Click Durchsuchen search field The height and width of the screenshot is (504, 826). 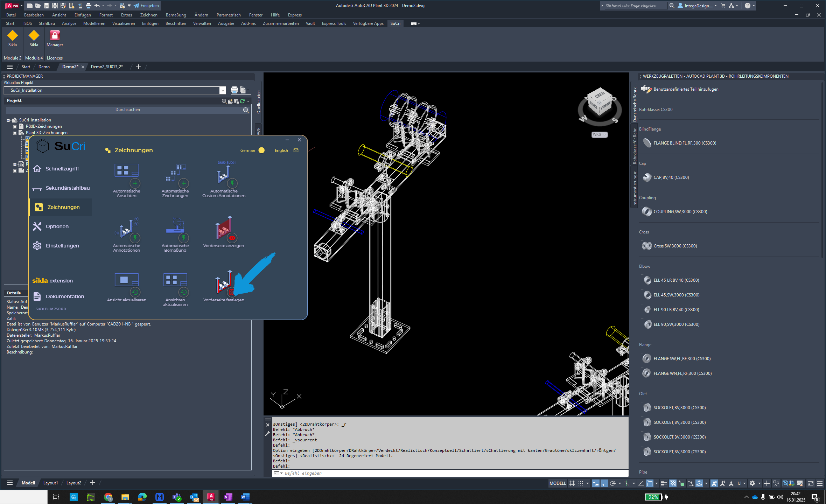[128, 110]
